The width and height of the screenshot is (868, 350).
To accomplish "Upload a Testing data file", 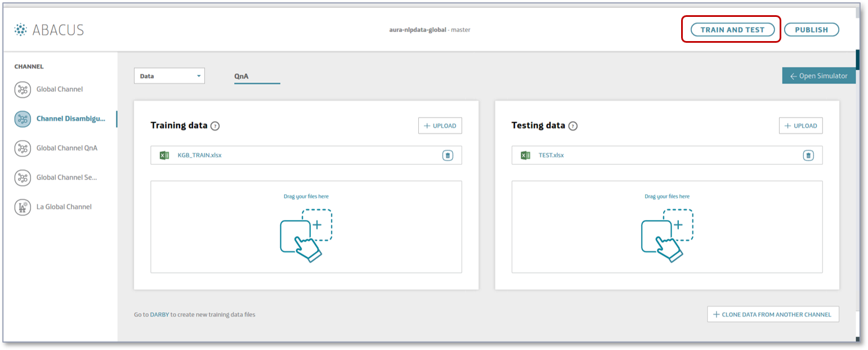I will tap(801, 126).
